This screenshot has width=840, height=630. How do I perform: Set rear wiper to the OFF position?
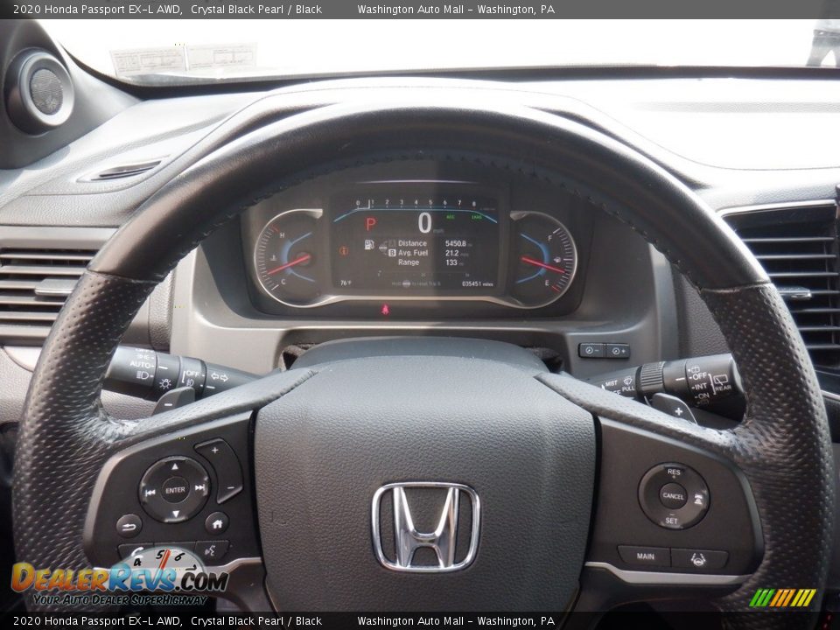[x=699, y=376]
